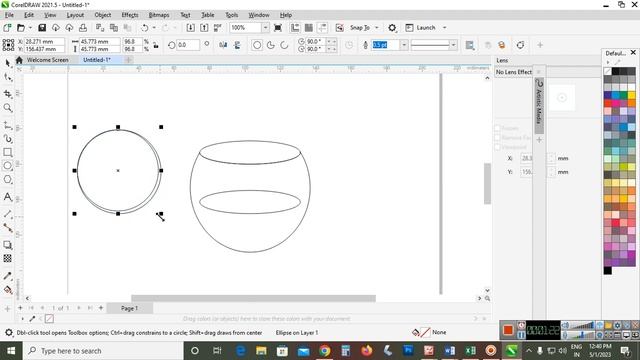Image resolution: width=640 pixels, height=360 pixels.
Task: Expand the Default palette flyout arrow
Action: tap(608, 62)
